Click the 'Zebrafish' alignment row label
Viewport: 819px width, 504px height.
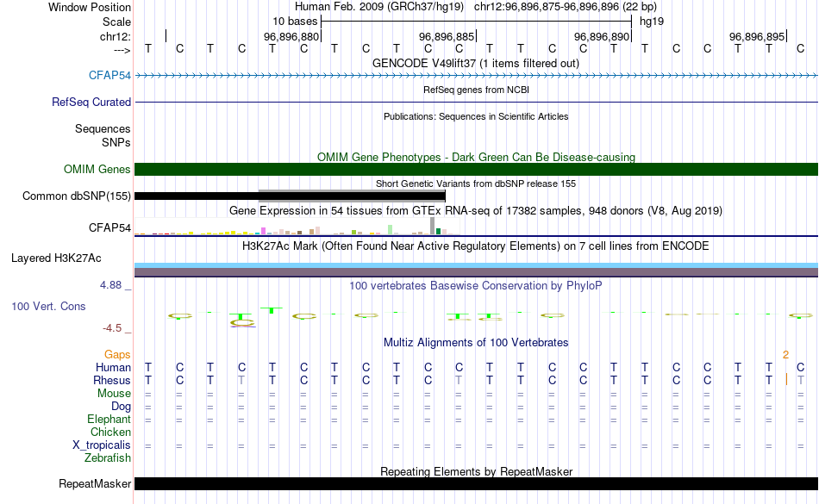pyautogui.click(x=108, y=457)
